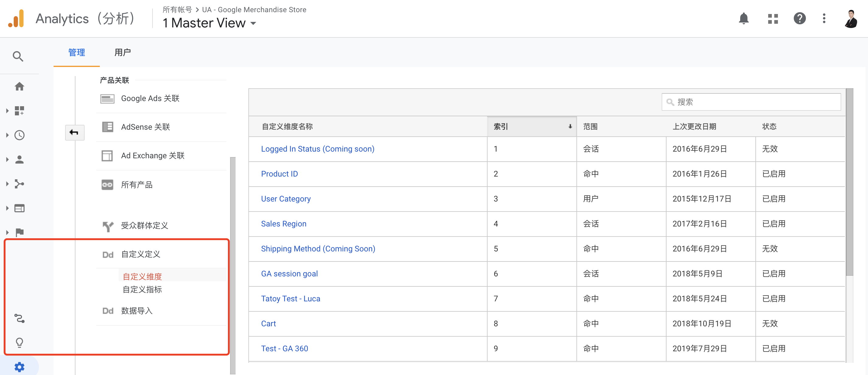Open the User Category dimension
Screen dimensions: 868x375
tap(286, 199)
